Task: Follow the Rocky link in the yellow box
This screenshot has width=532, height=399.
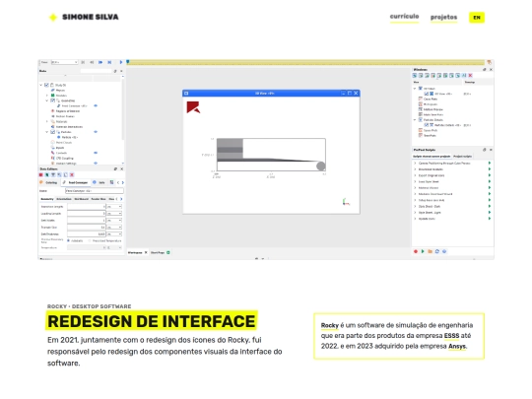Action: 330,325
